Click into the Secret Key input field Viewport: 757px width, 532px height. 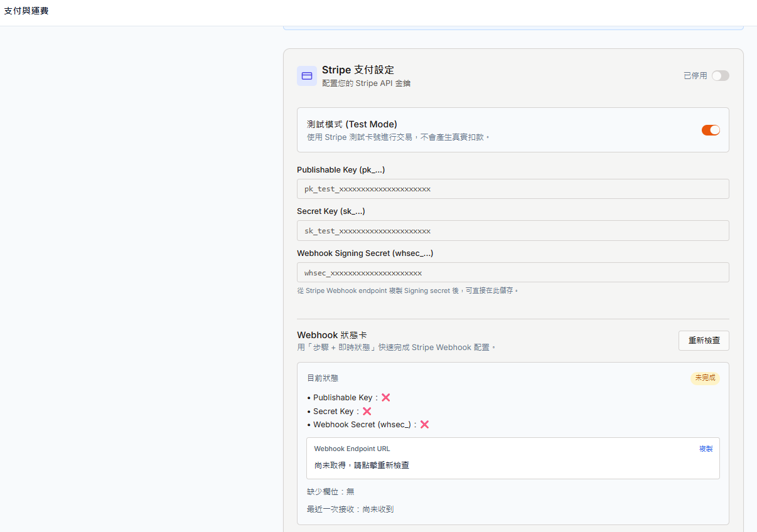point(512,231)
